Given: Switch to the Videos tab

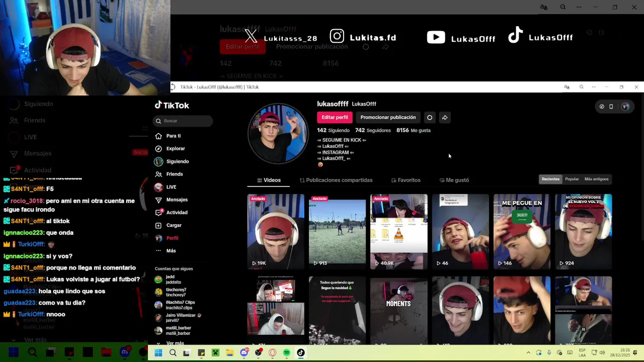Looking at the screenshot, I should (x=269, y=180).
